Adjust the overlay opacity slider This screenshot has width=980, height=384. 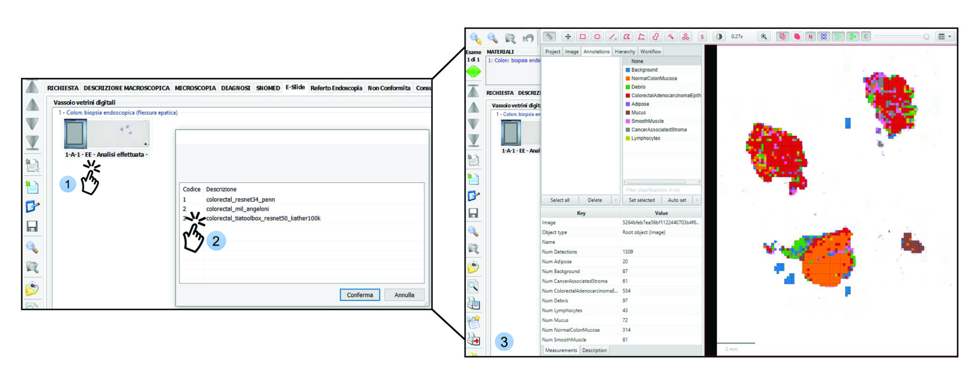tap(926, 37)
